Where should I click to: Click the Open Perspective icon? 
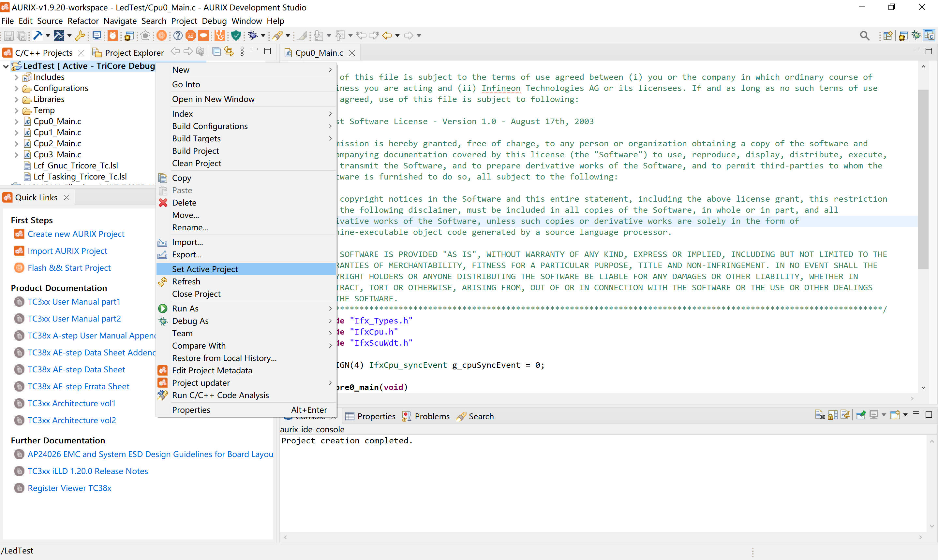[888, 36]
